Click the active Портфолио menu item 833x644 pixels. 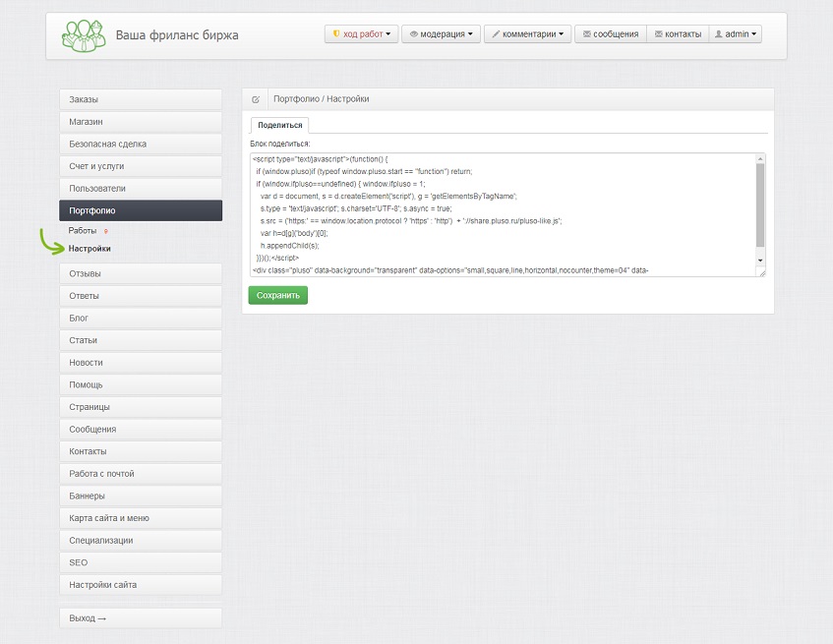pyautogui.click(x=141, y=210)
